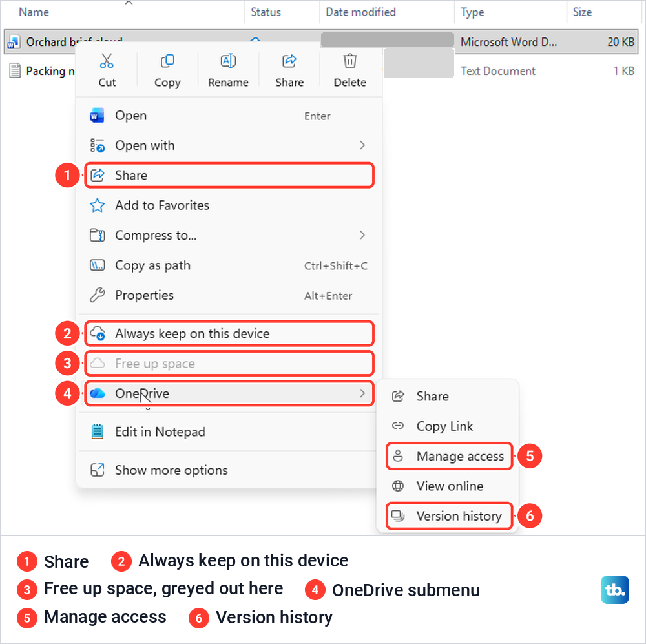Image resolution: width=646 pixels, height=644 pixels.
Task: Click the Word document icon of Orchard brief
Action: tap(14, 41)
